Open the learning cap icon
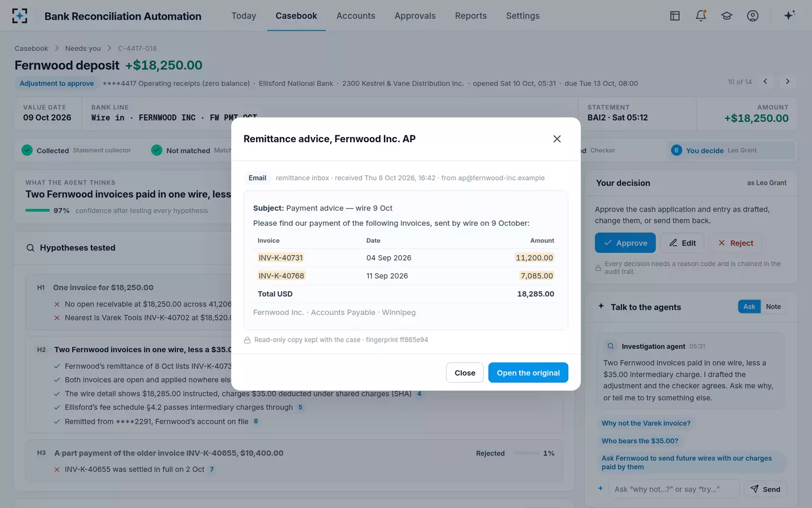The width and height of the screenshot is (812, 508). 727,16
